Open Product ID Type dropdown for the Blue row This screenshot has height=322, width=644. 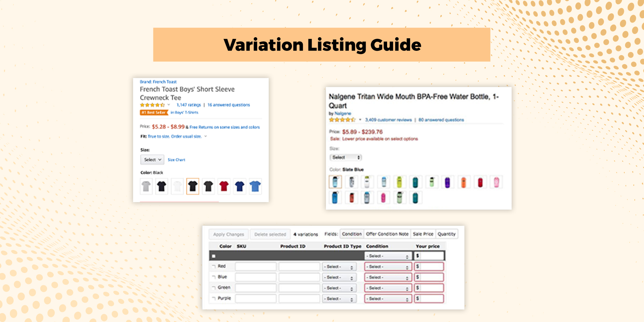[339, 277]
